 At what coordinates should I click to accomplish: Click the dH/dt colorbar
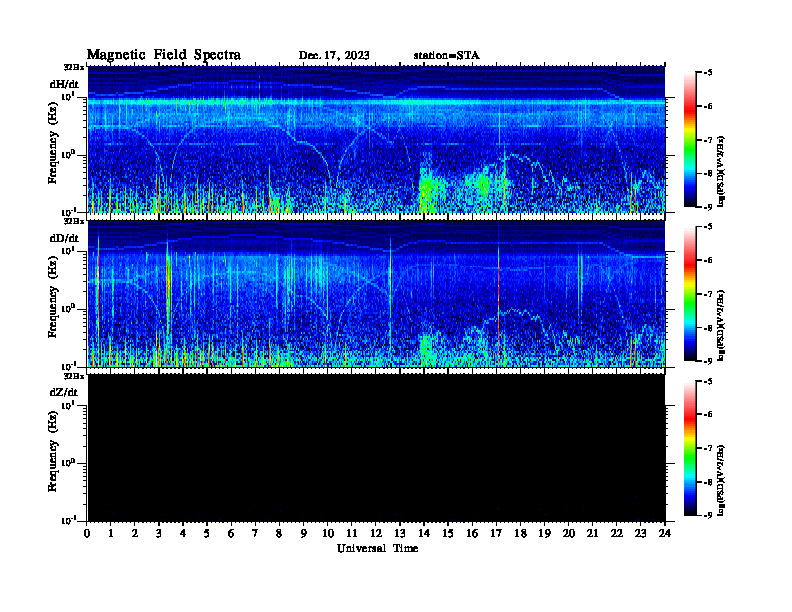click(x=690, y=140)
